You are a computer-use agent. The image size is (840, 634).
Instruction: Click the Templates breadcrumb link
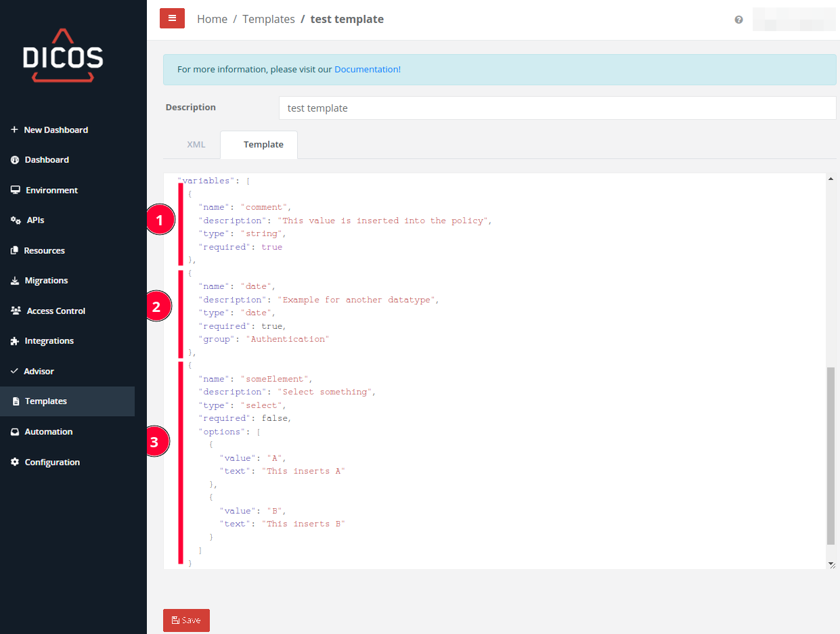[x=268, y=19]
